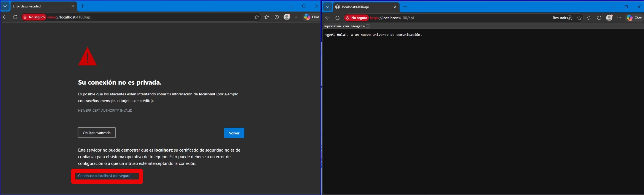Viewport: 644px width, 195px height.
Task: Open a new tab in right window
Action: tap(405, 7)
